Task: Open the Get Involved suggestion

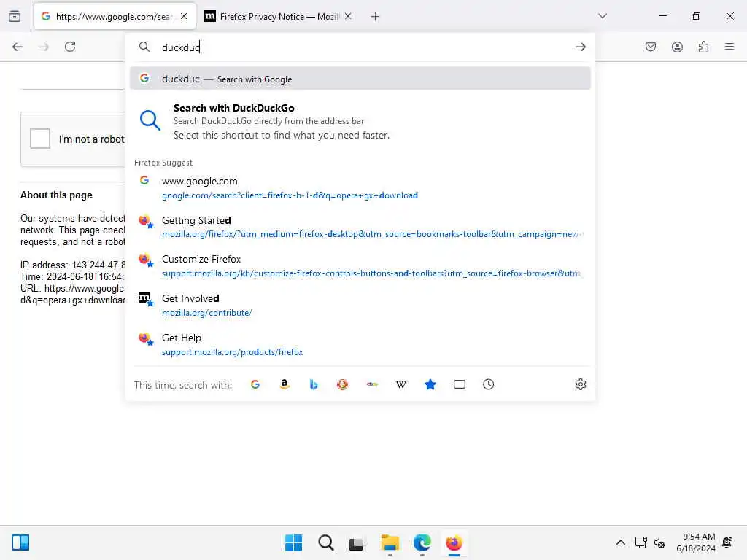Action: click(360, 306)
